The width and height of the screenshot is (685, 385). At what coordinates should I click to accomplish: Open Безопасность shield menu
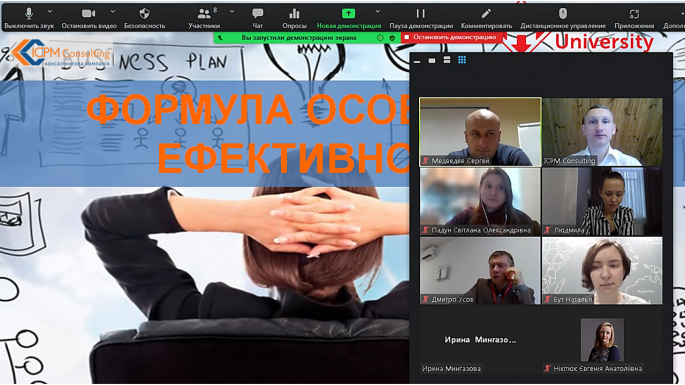[144, 18]
